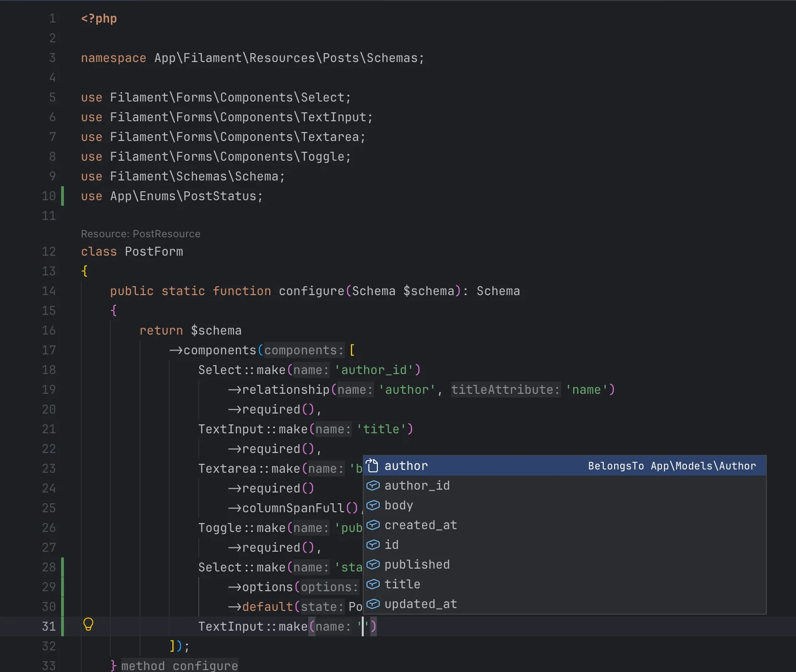Click the field icon beside body suggestion

pos(373,505)
